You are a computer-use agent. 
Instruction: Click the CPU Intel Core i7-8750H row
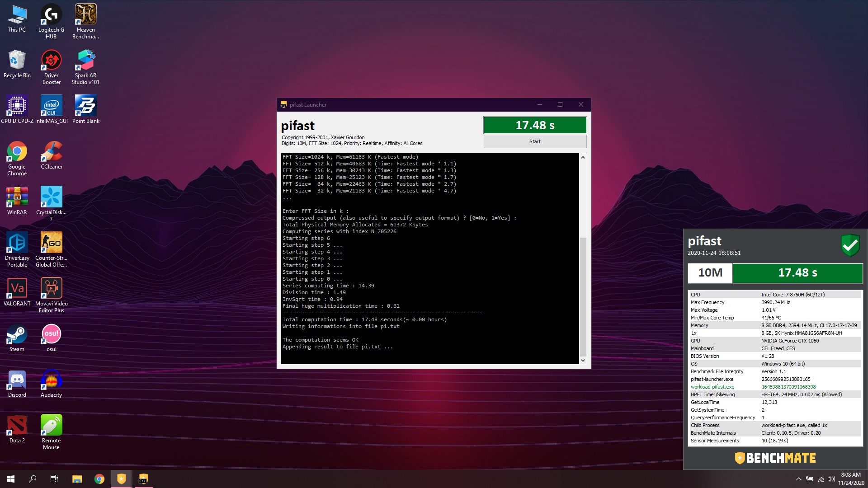click(775, 295)
